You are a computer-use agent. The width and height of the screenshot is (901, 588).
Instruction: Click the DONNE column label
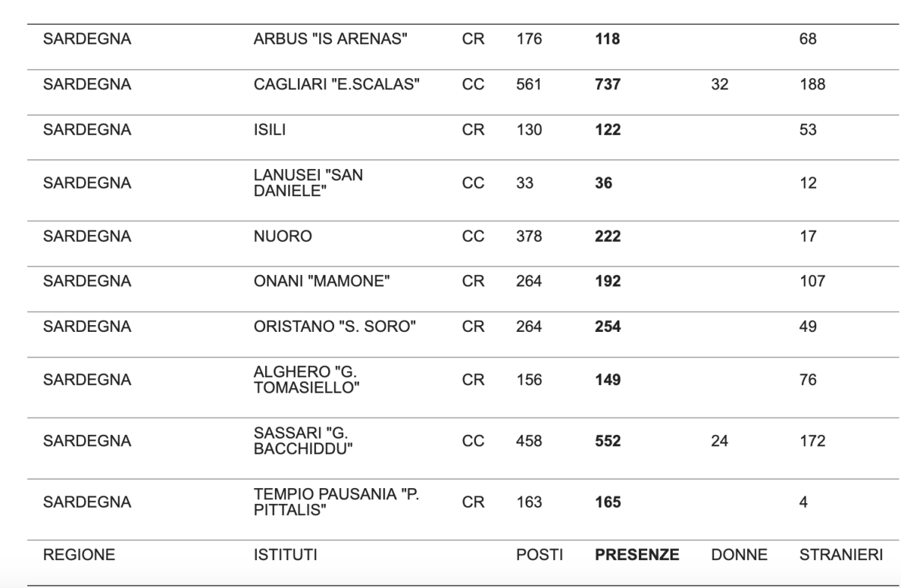[x=739, y=556]
